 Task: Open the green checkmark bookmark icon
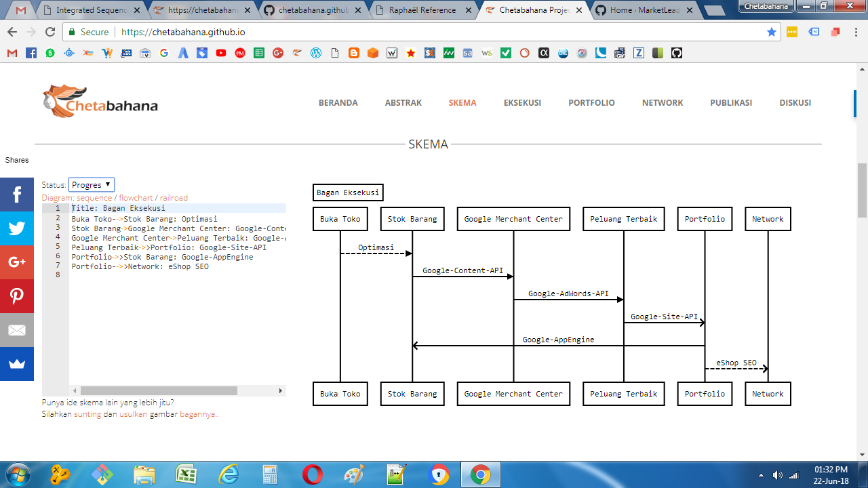pos(506,53)
